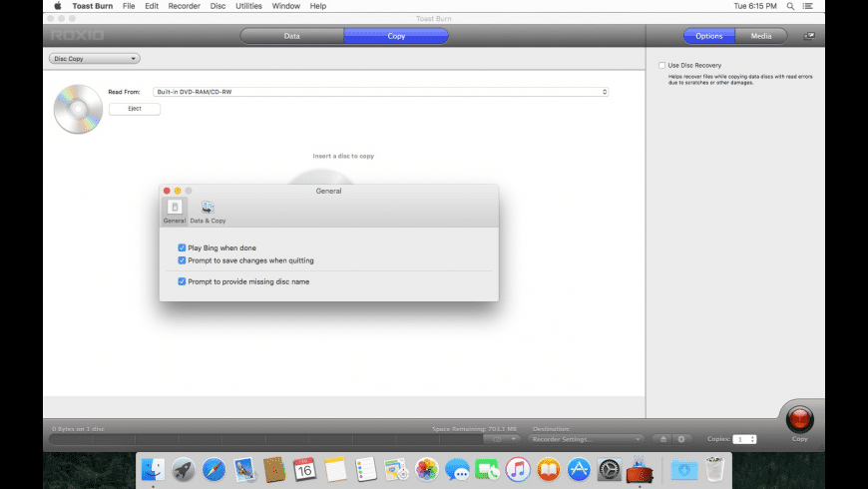Viewport: 868px width, 489px height.
Task: Open FaceTime in the Dock
Action: pos(487,470)
